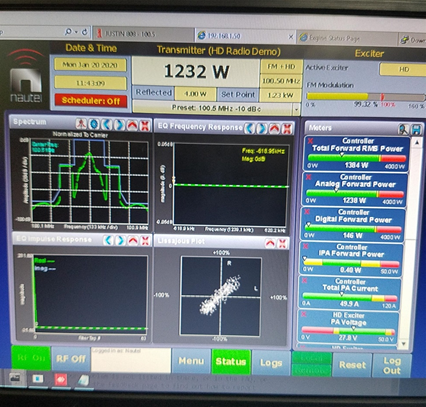426x407 pixels.
Task: Click the Total Forward RMS Power meter bar
Action: pyautogui.click(x=357, y=158)
